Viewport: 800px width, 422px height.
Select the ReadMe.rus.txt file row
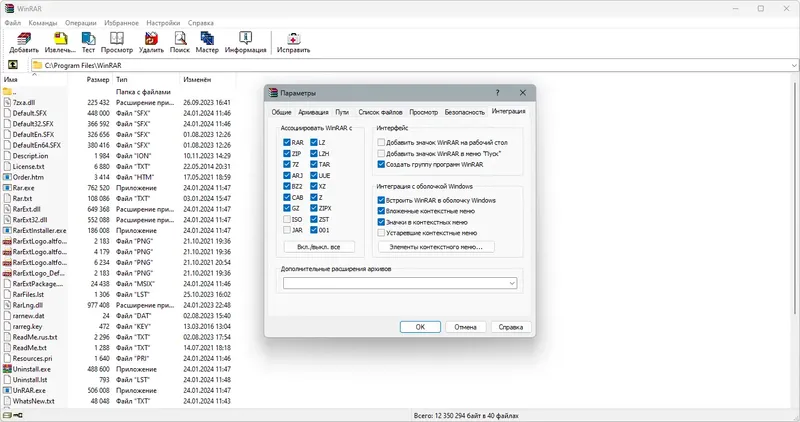pyautogui.click(x=117, y=337)
